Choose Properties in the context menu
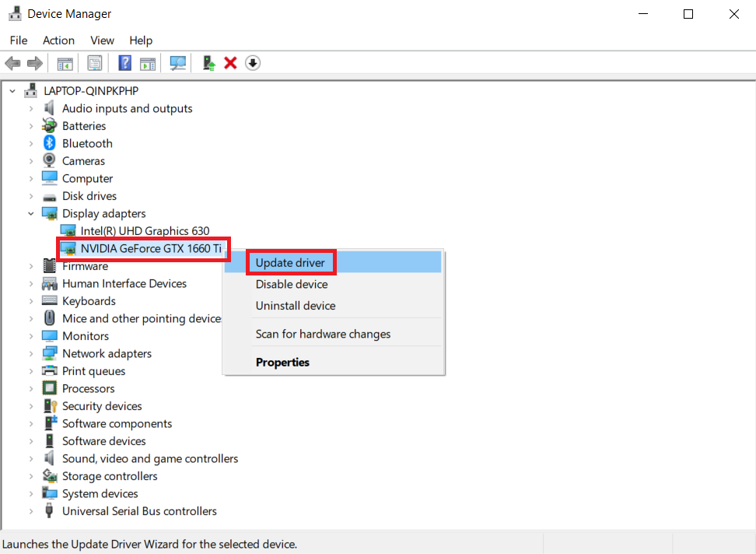The height and width of the screenshot is (554, 756). click(x=282, y=363)
